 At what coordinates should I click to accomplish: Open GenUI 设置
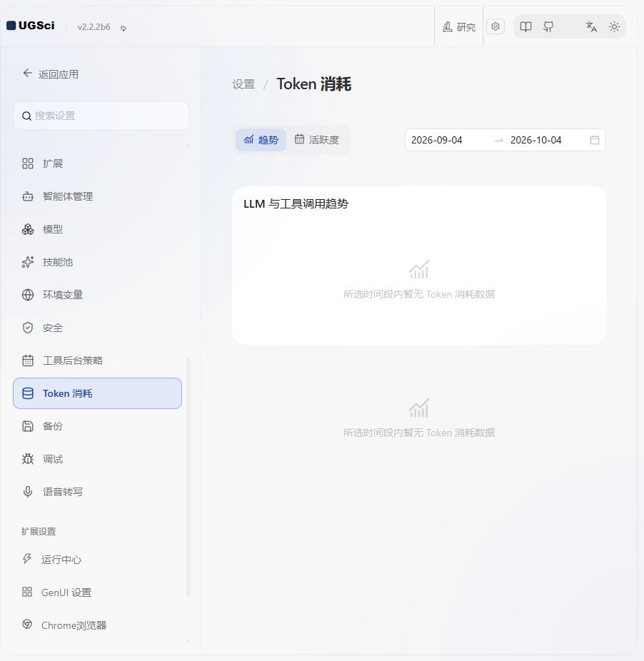pos(97,592)
